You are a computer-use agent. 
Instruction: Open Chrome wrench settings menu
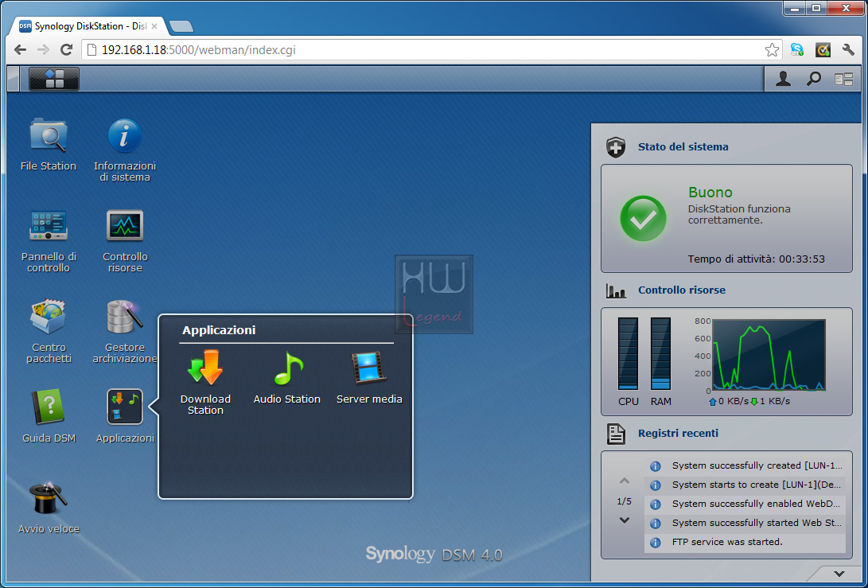848,50
